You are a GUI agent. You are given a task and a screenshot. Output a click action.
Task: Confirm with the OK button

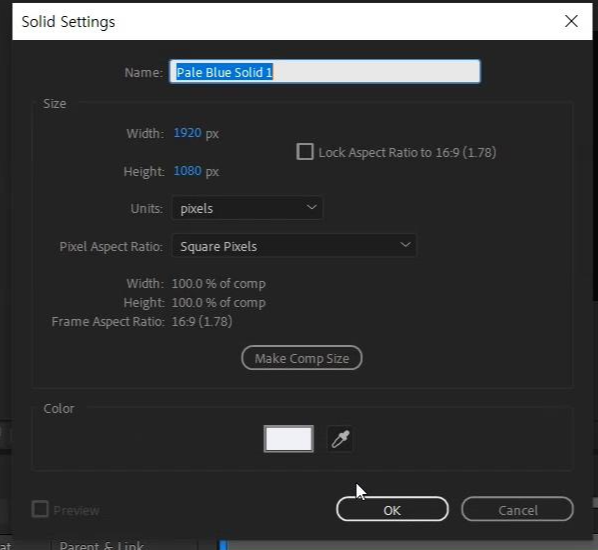click(392, 509)
